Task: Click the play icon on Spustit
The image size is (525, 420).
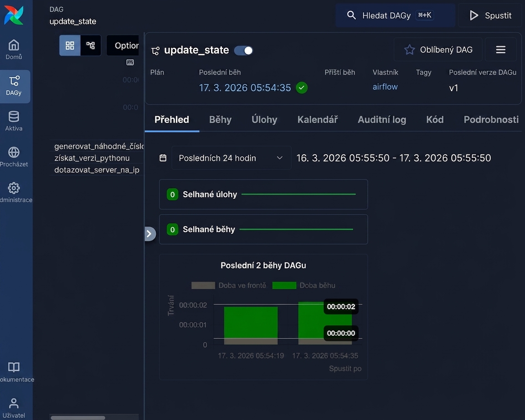Action: point(474,15)
